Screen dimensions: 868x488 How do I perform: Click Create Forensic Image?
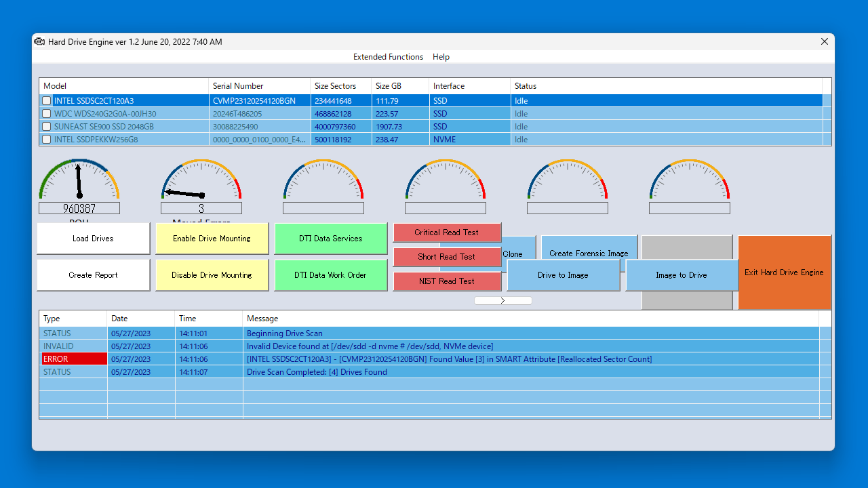[x=589, y=247]
